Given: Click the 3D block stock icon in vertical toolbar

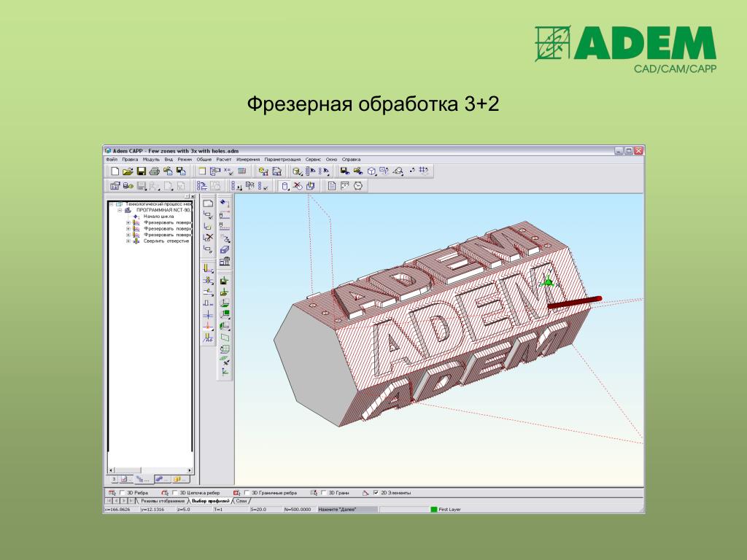Looking at the screenshot, I should point(225,249).
